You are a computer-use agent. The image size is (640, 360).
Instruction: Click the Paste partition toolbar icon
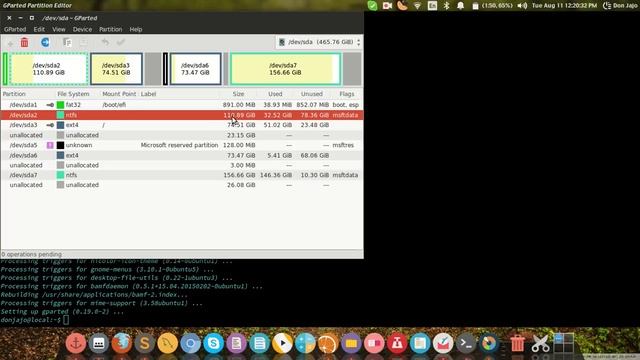click(83, 42)
